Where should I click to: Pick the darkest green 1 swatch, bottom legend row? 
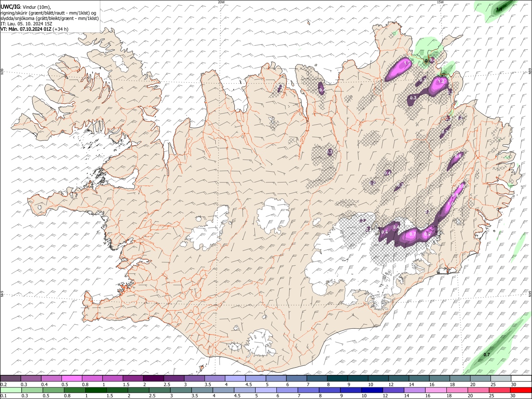pos(96,390)
